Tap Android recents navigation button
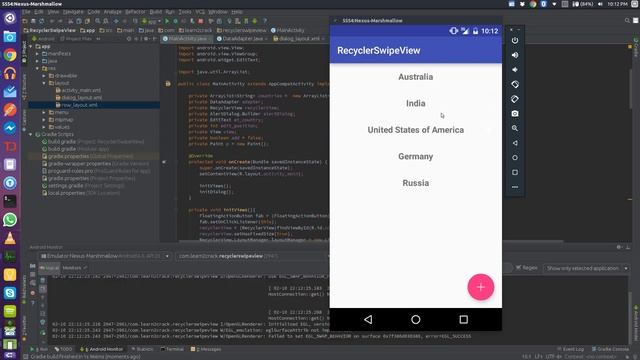The image size is (640, 360). (463, 319)
